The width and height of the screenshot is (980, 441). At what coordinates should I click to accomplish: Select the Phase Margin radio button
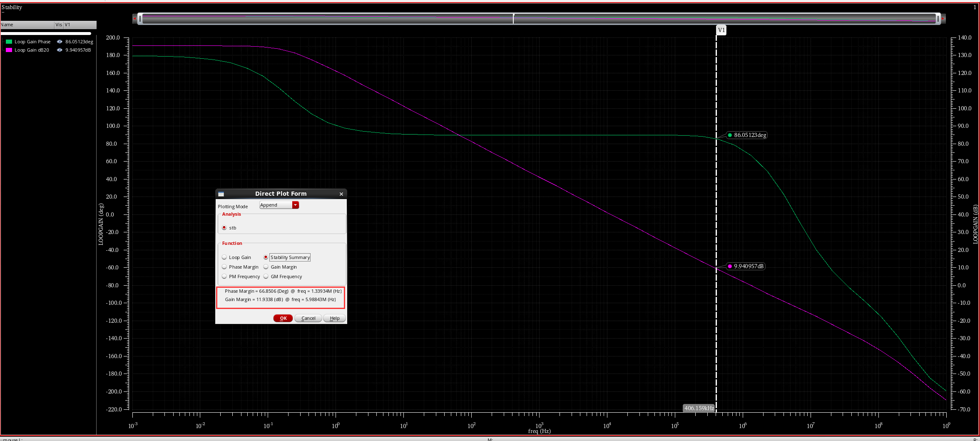pos(224,267)
